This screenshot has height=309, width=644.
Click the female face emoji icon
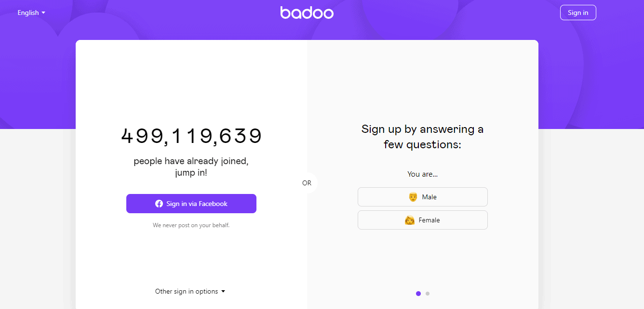coord(410,220)
